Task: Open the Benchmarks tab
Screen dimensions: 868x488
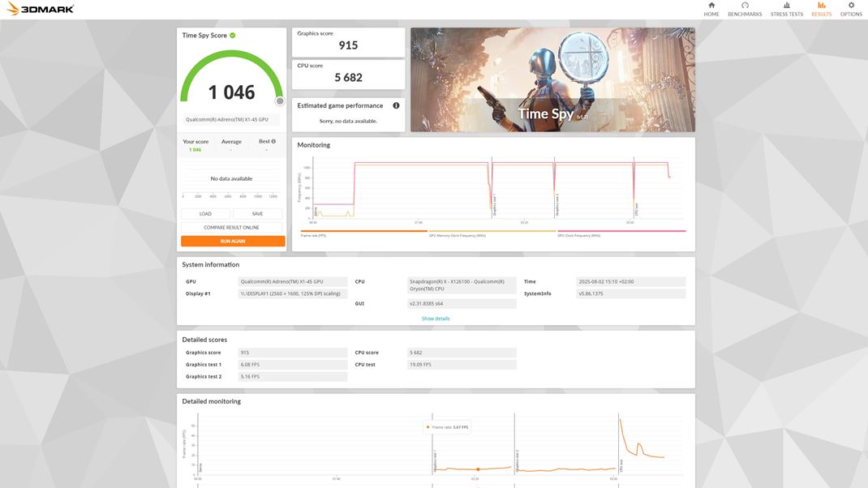Action: [x=745, y=10]
